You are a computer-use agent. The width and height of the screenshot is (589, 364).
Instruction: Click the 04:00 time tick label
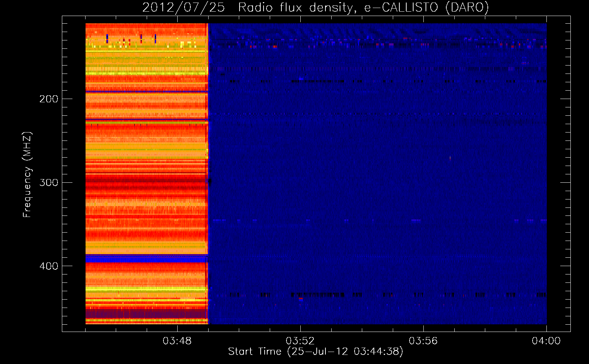pyautogui.click(x=546, y=341)
